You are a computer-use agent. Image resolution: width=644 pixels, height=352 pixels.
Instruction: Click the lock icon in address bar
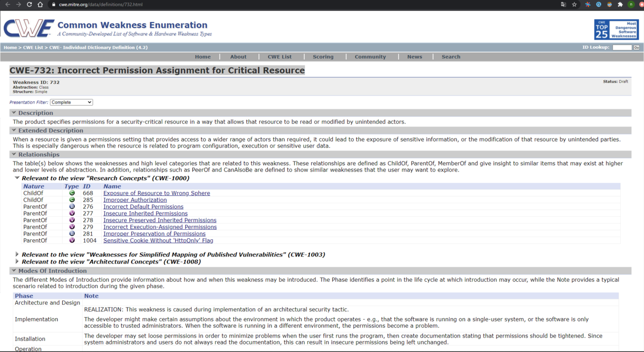coord(53,4)
